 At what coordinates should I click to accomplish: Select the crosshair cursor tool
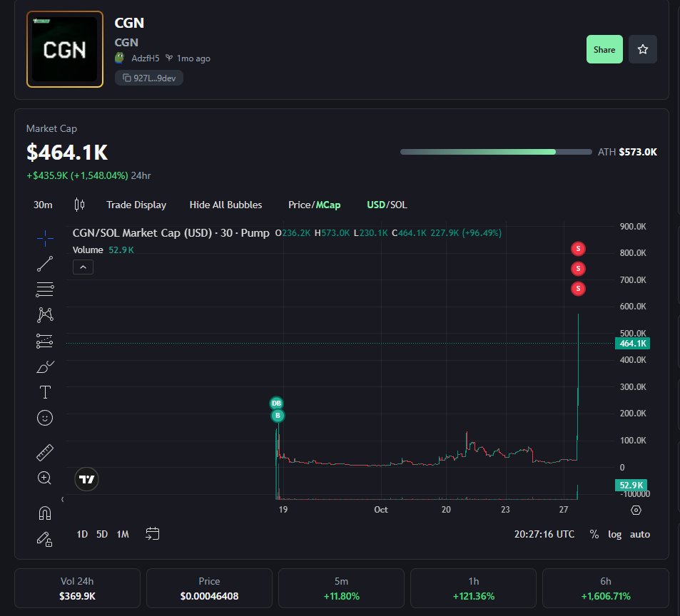45,238
